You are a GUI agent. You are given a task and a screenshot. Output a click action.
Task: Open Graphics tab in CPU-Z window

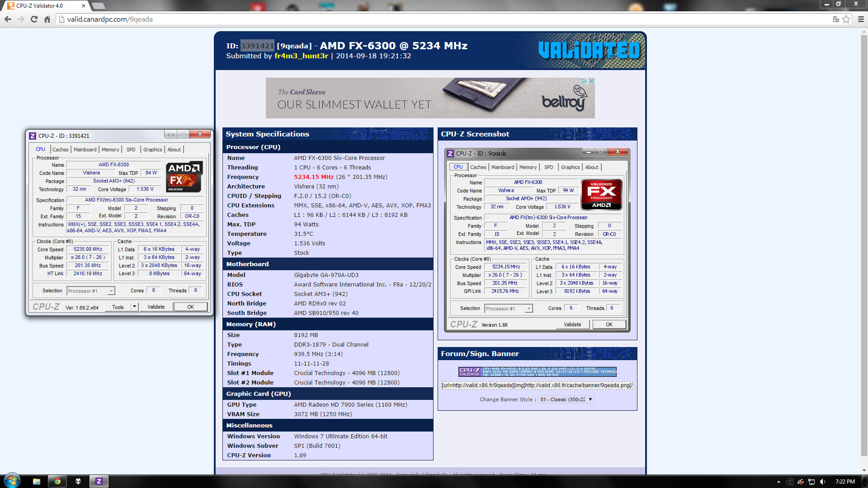tap(153, 150)
